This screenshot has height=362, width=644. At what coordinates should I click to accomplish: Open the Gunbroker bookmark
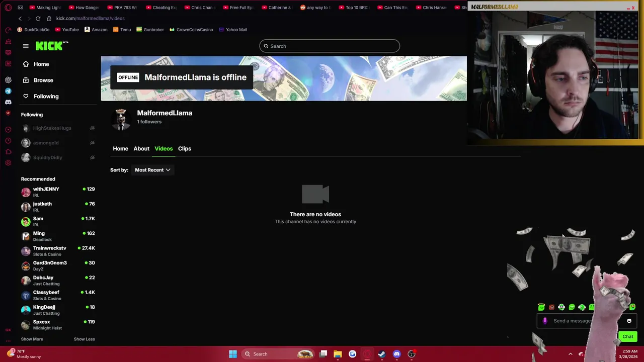tap(150, 30)
